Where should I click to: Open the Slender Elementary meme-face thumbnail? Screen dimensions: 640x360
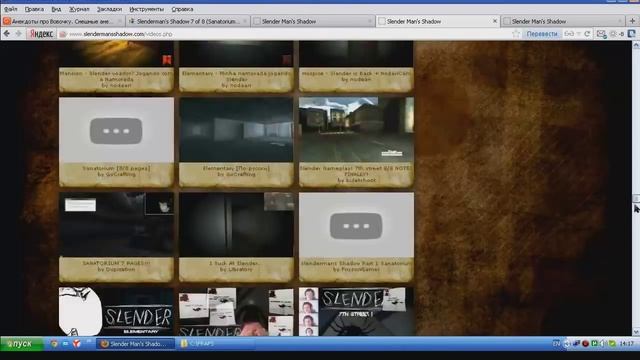[116, 311]
